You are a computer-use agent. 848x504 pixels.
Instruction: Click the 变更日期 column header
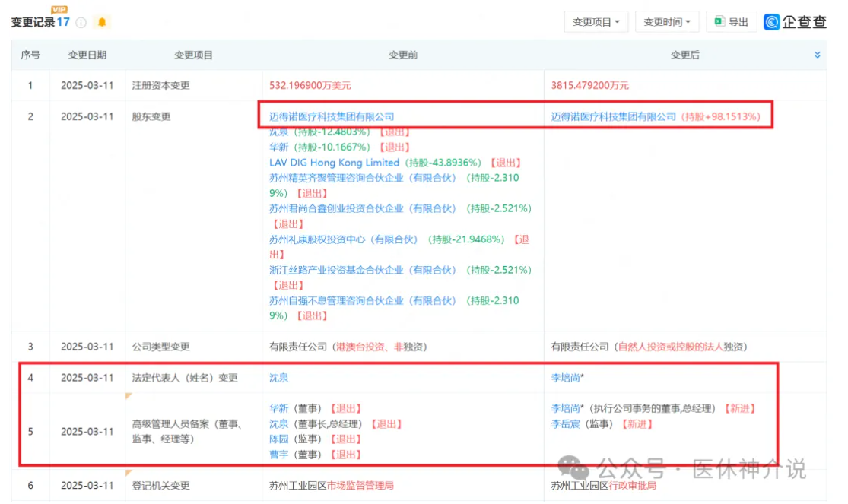click(x=87, y=55)
